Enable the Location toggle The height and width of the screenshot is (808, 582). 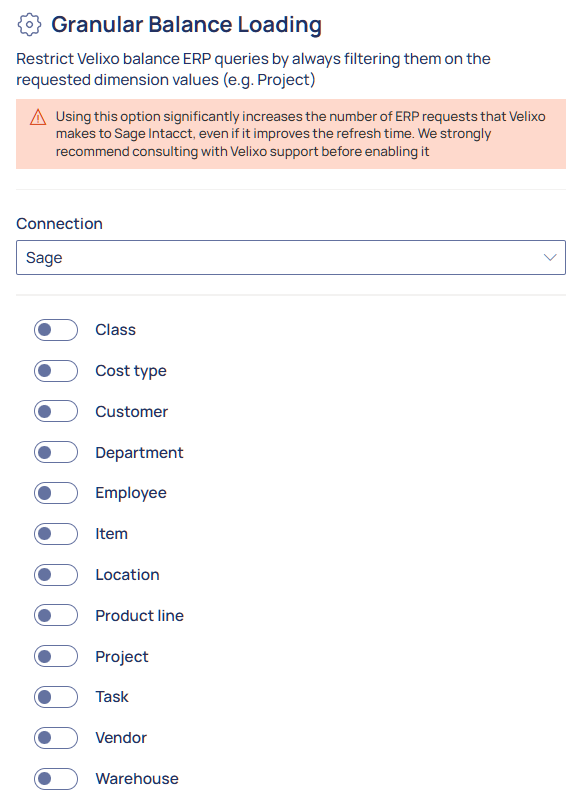click(x=56, y=575)
